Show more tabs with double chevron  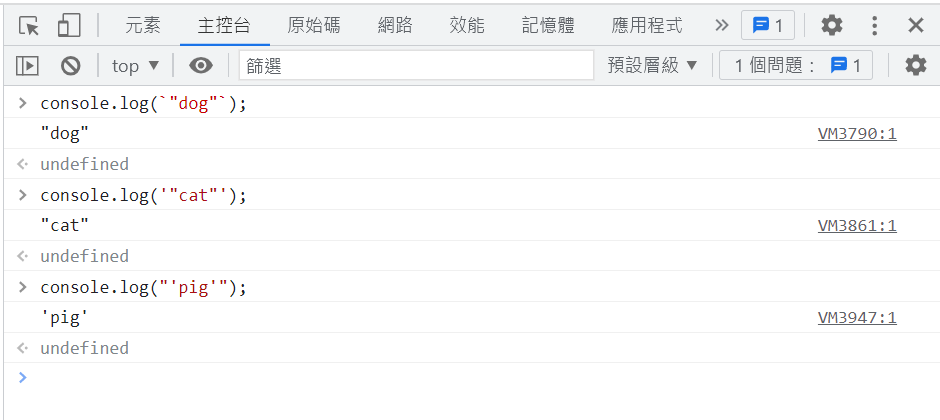pos(721,25)
